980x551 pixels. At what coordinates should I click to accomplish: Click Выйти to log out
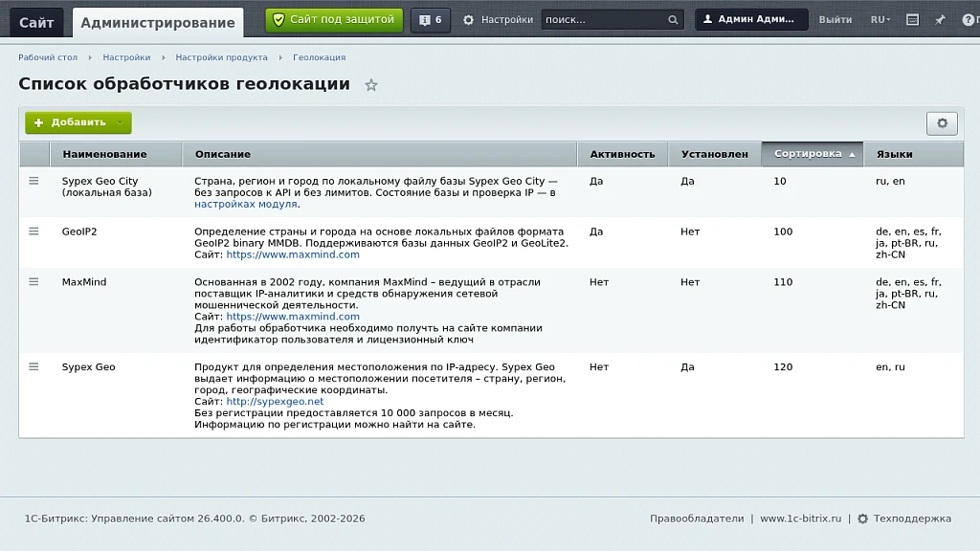(x=835, y=20)
